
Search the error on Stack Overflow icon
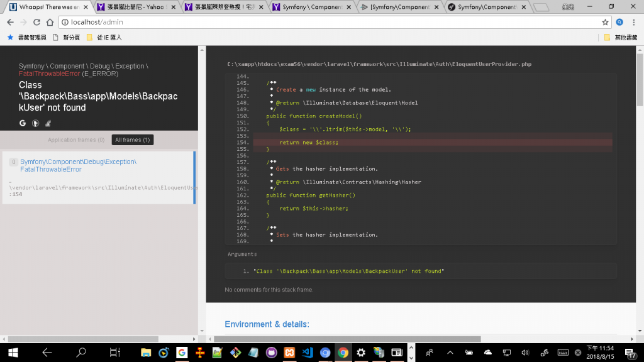coord(48,123)
